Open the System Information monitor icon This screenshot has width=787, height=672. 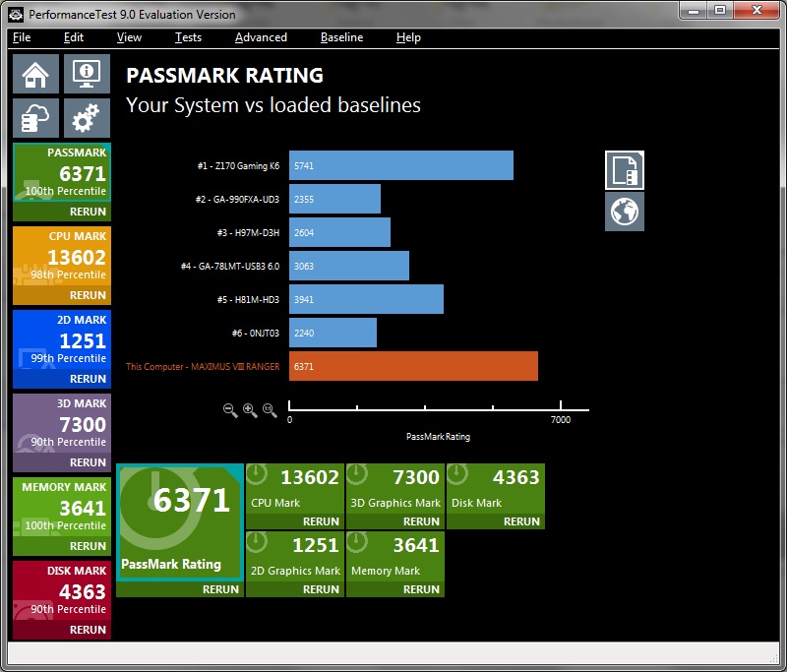pyautogui.click(x=87, y=74)
